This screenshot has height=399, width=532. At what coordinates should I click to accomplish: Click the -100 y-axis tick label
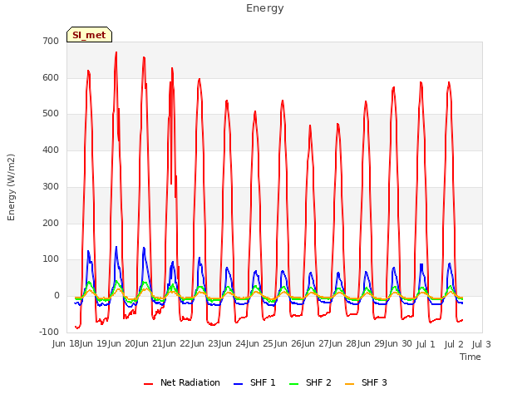[49, 332]
